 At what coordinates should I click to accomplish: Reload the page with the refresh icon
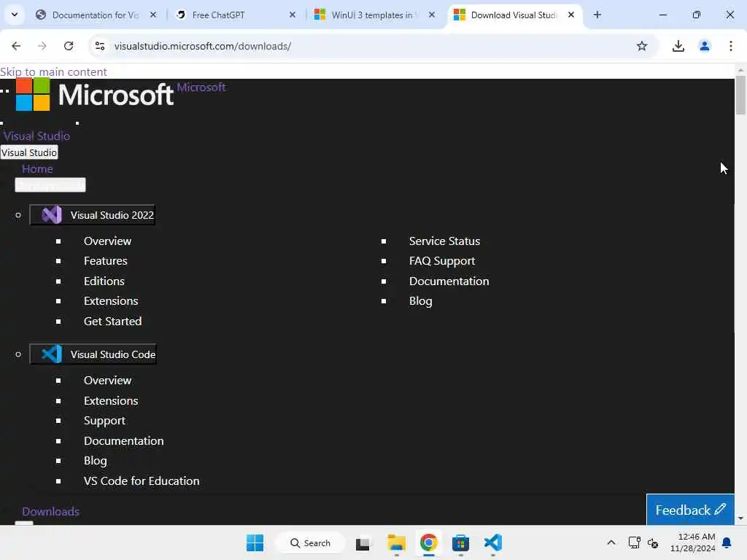69,46
